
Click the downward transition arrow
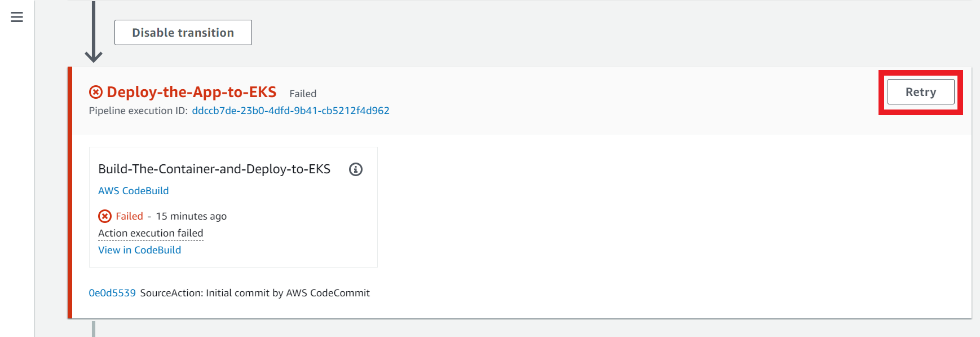coord(94,32)
